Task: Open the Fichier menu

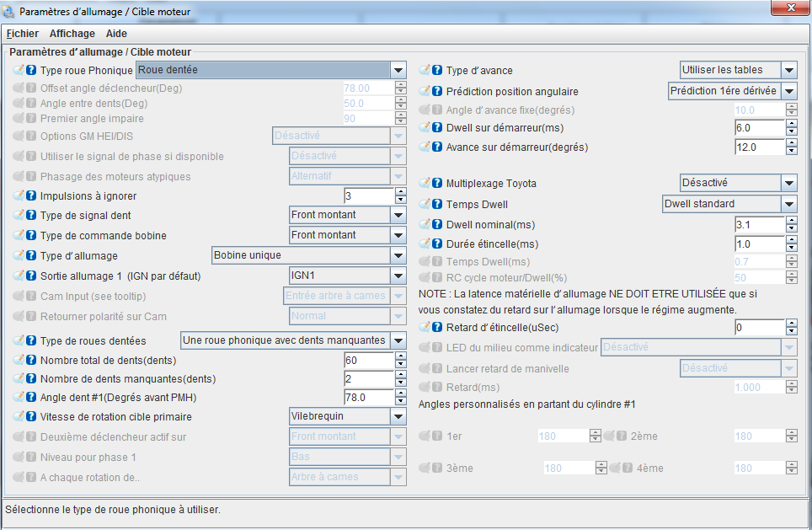Action: (23, 34)
